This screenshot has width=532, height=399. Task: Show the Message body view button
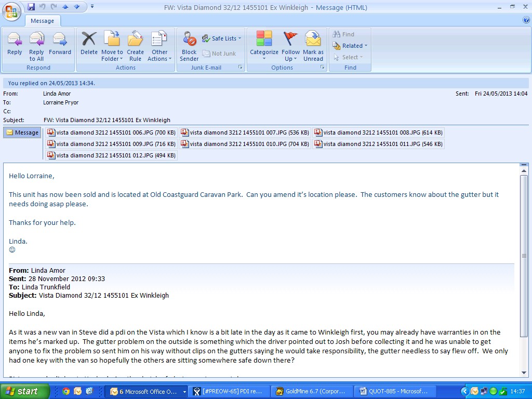click(x=22, y=132)
